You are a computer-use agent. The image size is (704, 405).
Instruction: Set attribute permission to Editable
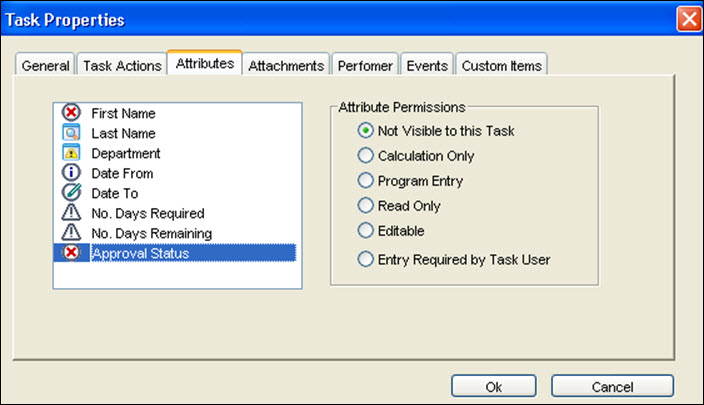pyautogui.click(x=365, y=230)
